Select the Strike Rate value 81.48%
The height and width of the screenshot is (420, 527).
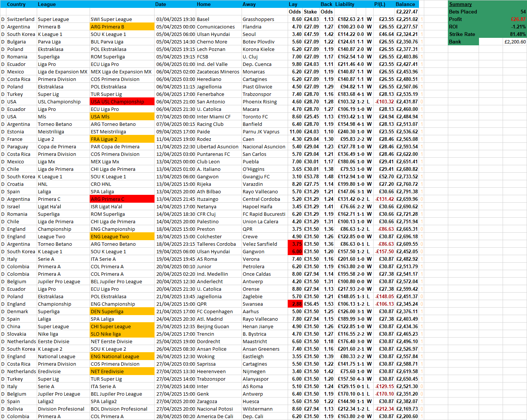point(518,34)
